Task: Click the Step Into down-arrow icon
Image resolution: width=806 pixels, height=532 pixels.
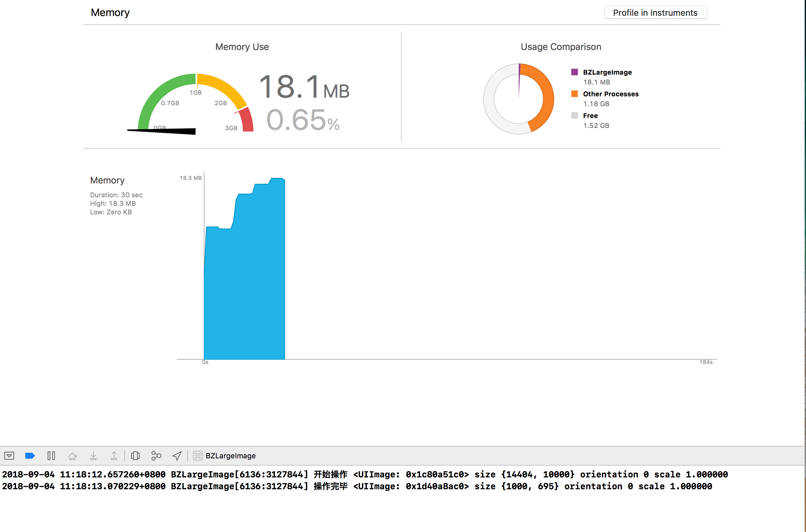Action: click(93, 456)
